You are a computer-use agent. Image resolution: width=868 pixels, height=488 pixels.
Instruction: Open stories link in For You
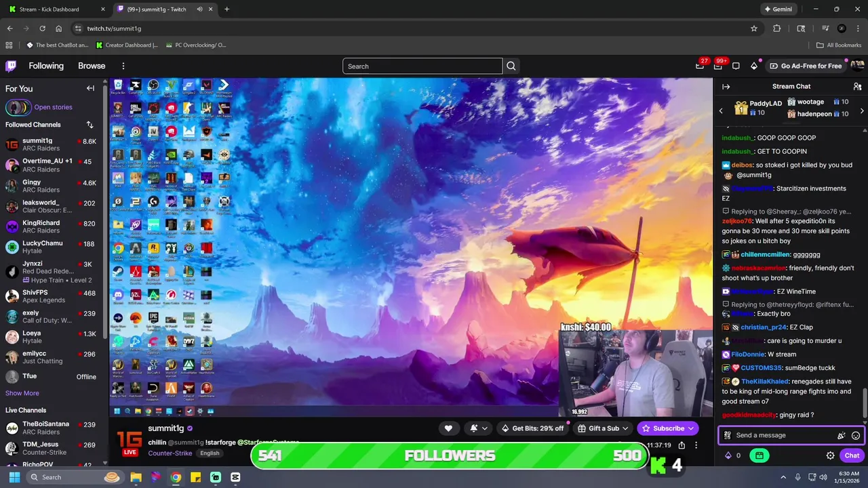[x=53, y=107]
